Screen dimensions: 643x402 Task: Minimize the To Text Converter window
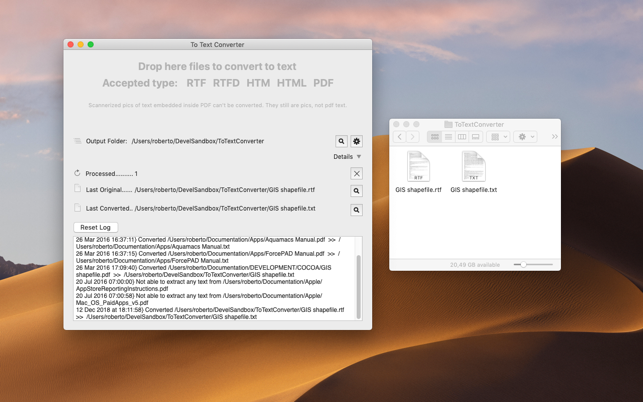tap(81, 44)
